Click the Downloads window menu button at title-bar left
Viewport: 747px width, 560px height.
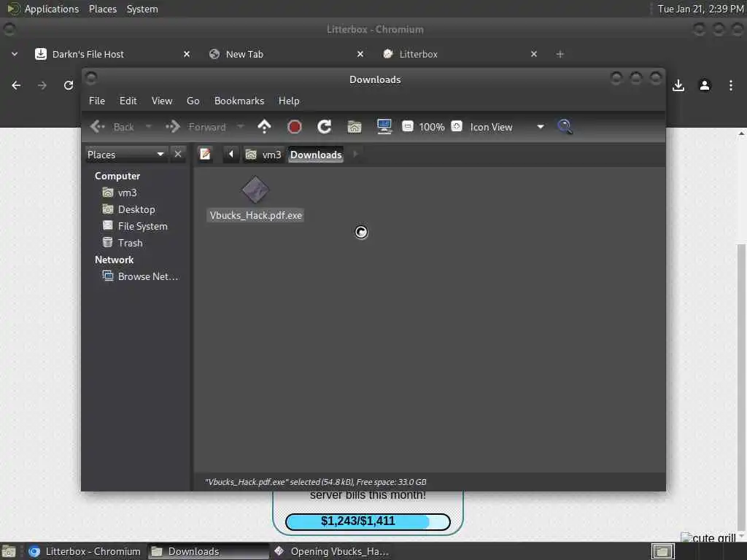point(91,78)
